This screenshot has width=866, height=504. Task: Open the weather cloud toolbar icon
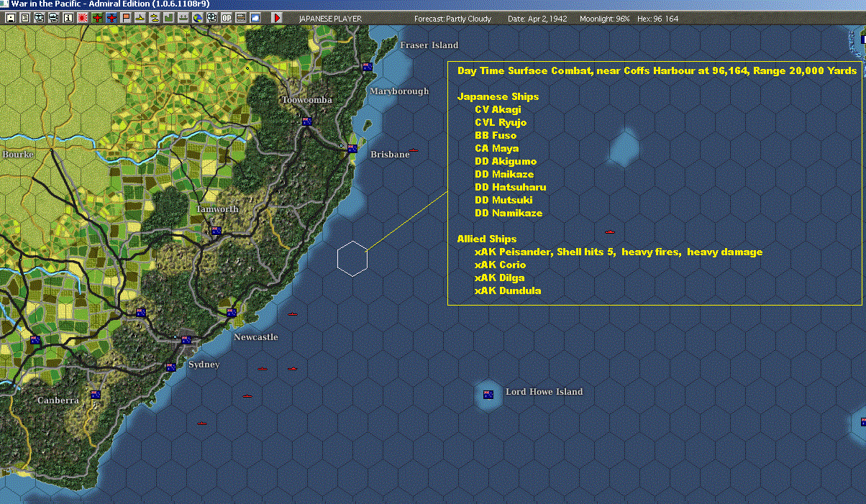(x=255, y=17)
